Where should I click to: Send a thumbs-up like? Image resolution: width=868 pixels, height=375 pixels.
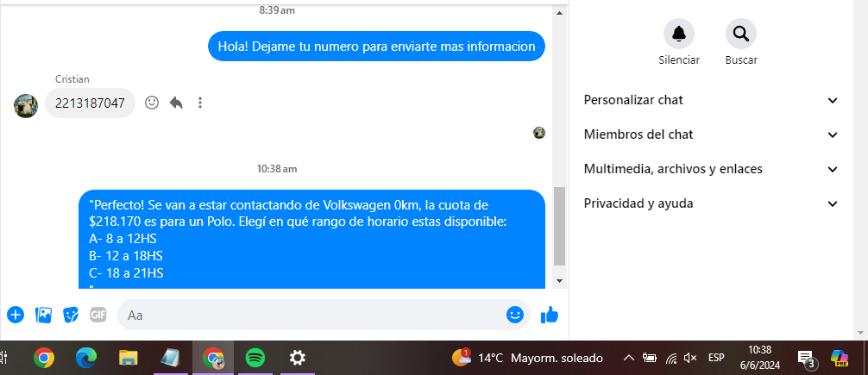pyautogui.click(x=550, y=315)
